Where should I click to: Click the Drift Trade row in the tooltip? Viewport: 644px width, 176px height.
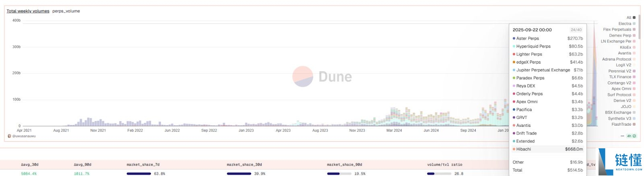tap(548, 133)
